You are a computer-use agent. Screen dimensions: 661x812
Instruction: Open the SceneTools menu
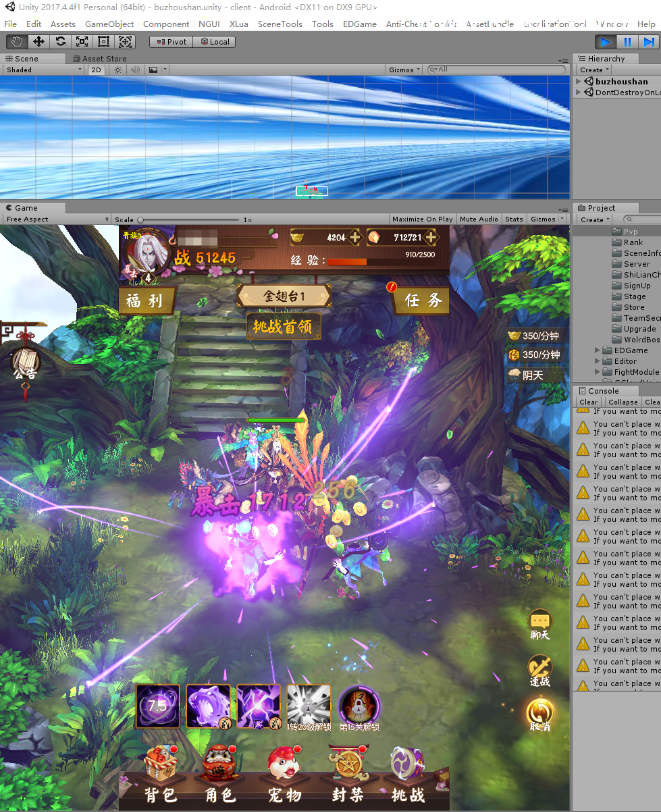coord(280,24)
